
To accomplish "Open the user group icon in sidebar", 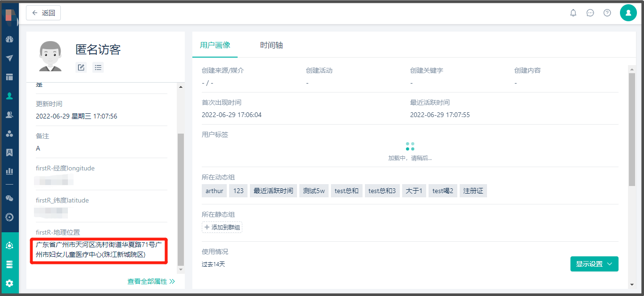I will (x=9, y=115).
